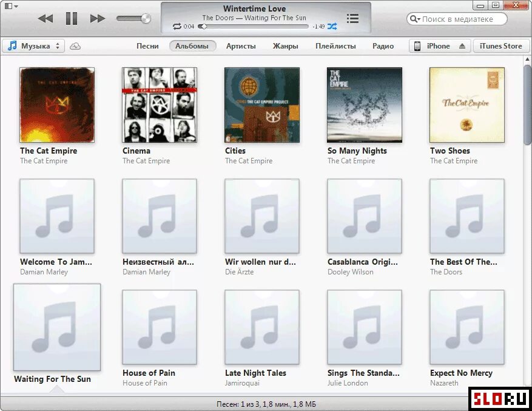Viewport: 532px width, 411px height.
Task: Select the Waiting For The Sun artwork
Action: click(57, 327)
